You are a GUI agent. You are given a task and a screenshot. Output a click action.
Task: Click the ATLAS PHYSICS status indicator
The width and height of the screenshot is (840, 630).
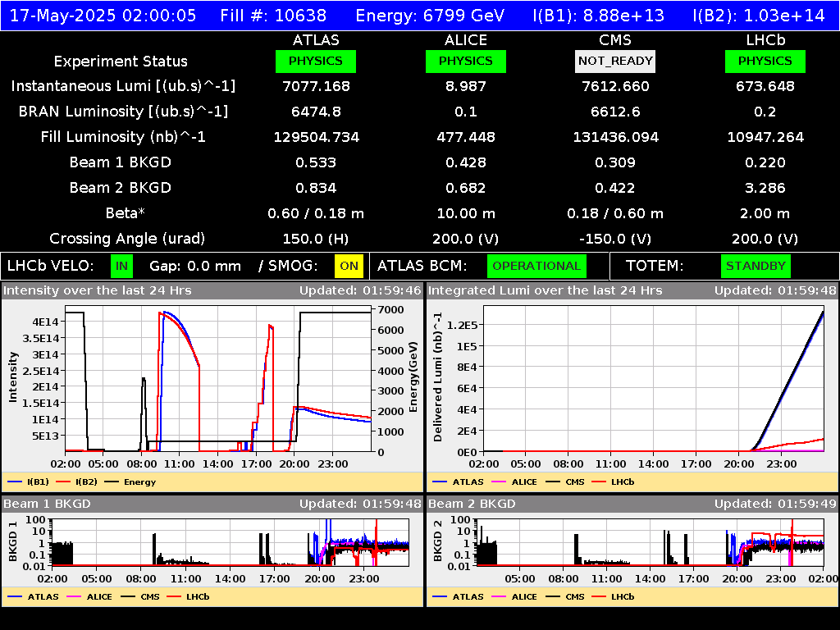[316, 61]
